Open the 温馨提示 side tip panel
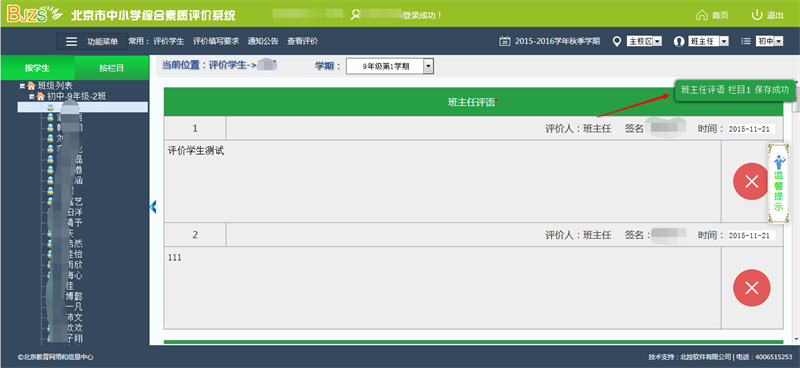 point(779,183)
